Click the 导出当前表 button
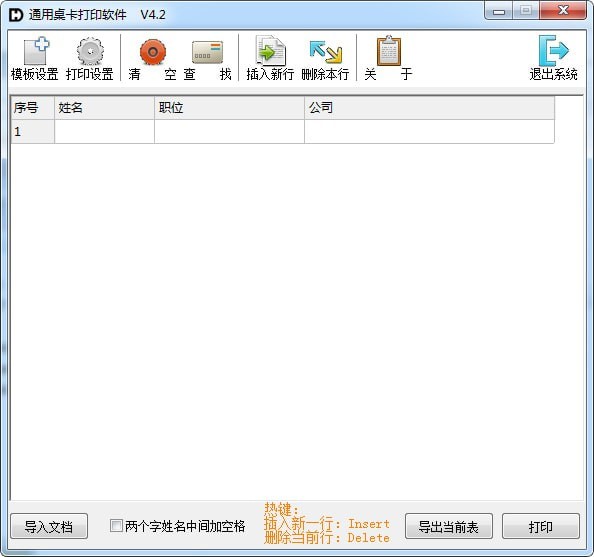 tap(449, 526)
